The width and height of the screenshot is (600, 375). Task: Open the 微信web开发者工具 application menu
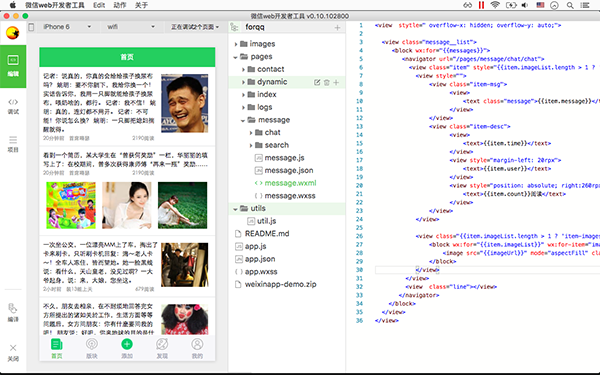click(55, 5)
